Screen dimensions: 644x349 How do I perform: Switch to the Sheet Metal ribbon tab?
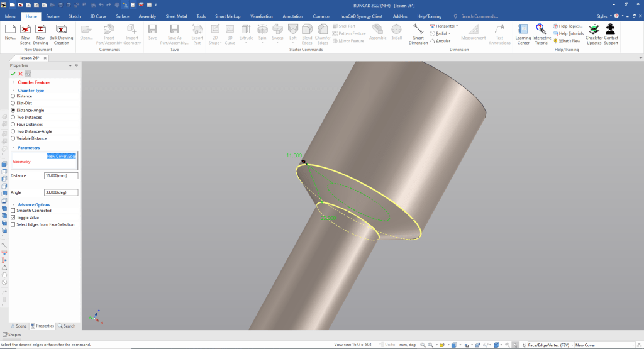point(175,16)
